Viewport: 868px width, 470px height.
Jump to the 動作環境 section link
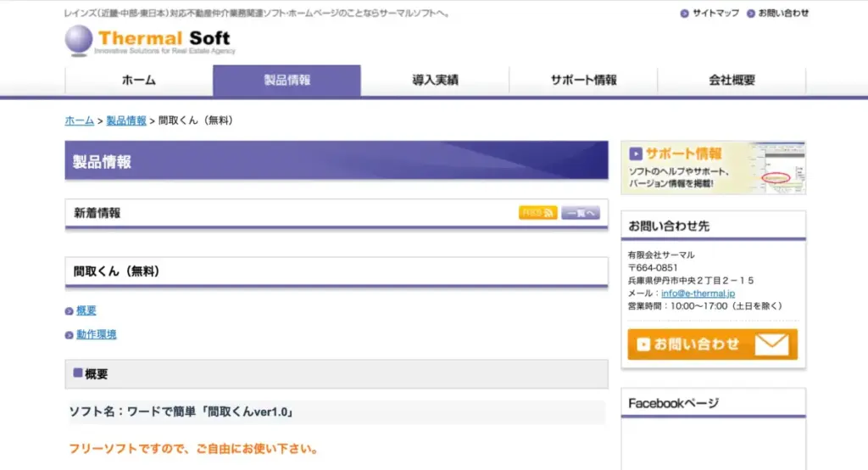pos(97,334)
